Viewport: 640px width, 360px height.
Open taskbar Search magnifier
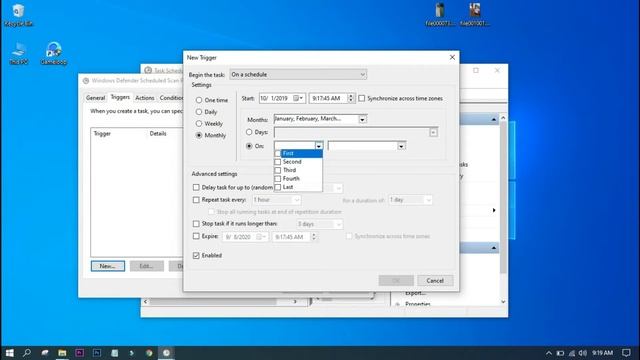pos(27,353)
